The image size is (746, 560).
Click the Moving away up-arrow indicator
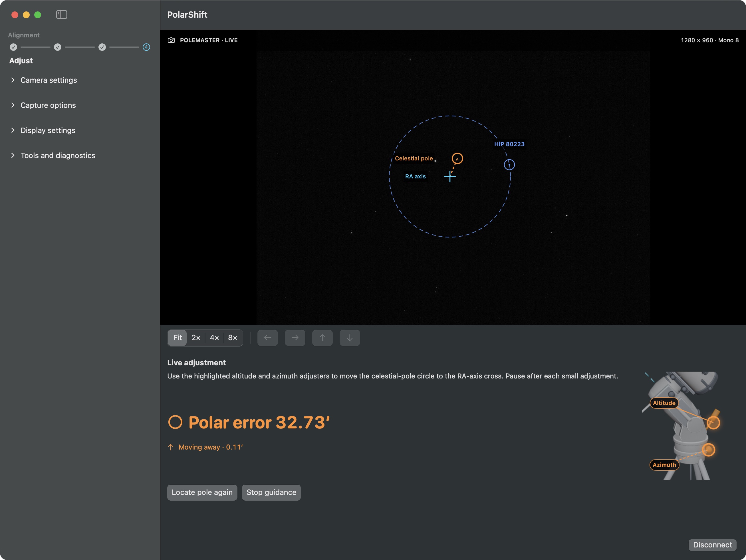[x=171, y=447]
